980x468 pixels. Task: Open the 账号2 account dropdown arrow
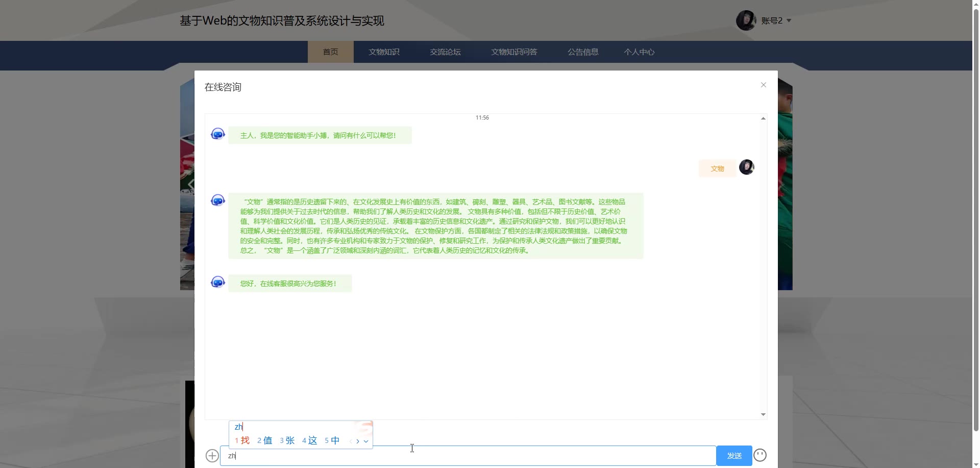pyautogui.click(x=789, y=20)
